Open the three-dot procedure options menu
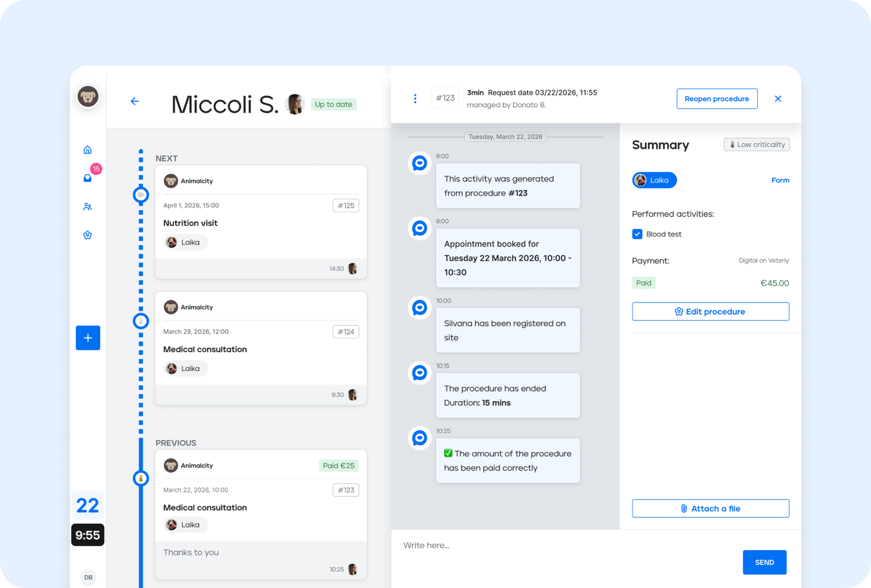871x588 pixels. 415,99
